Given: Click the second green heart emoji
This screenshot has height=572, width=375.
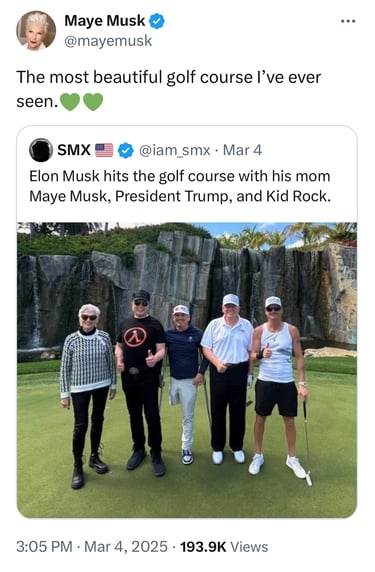Looking at the screenshot, I should 93,101.
